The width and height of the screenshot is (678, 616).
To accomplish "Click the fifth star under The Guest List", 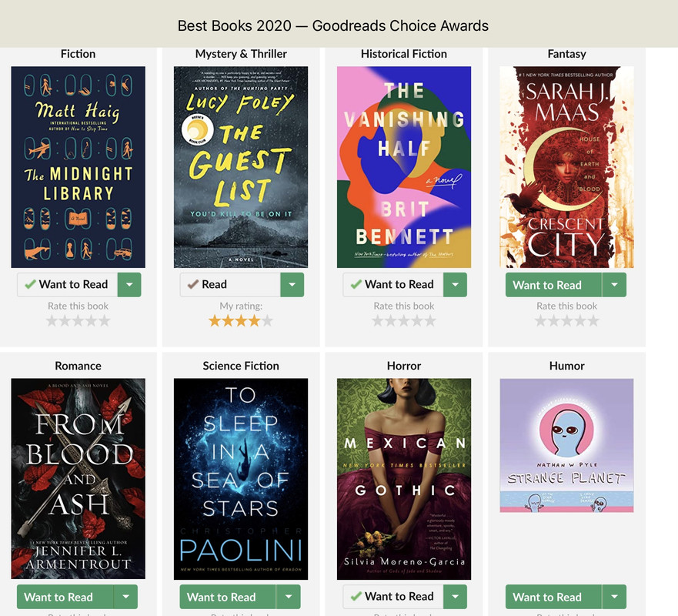I will tap(268, 321).
